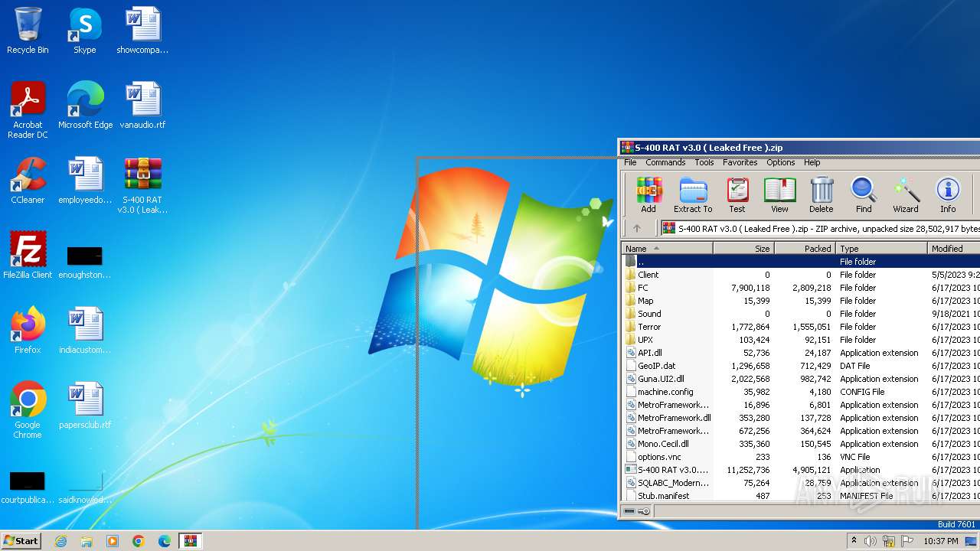Select the Guna.UI2.dll file row
Viewport: 980px width, 551px height.
[801, 379]
